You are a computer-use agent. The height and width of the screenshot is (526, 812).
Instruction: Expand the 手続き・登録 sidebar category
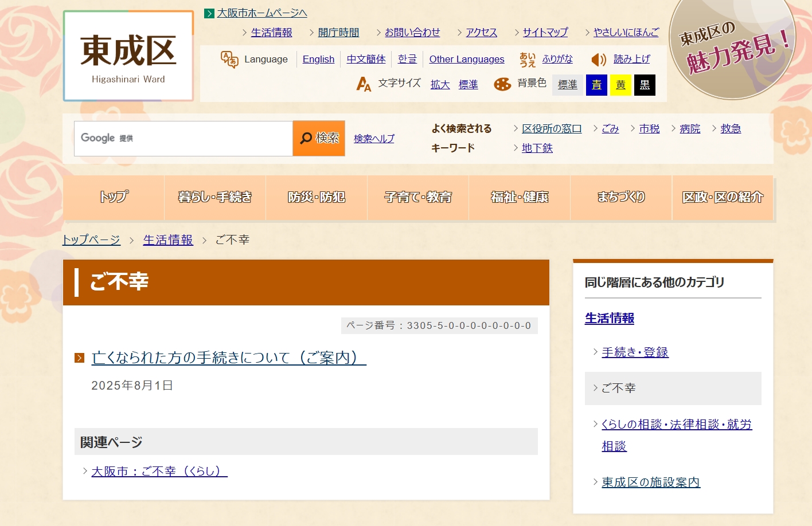coord(635,352)
